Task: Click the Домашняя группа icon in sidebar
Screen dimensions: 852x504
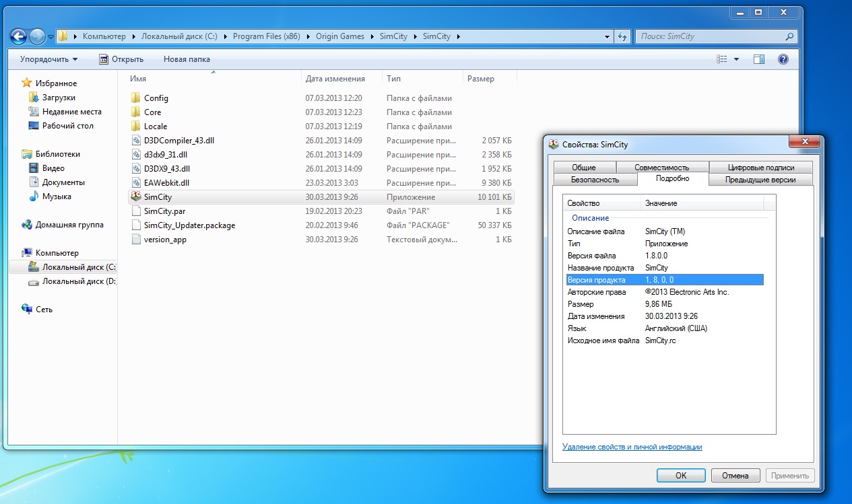Action: [27, 225]
